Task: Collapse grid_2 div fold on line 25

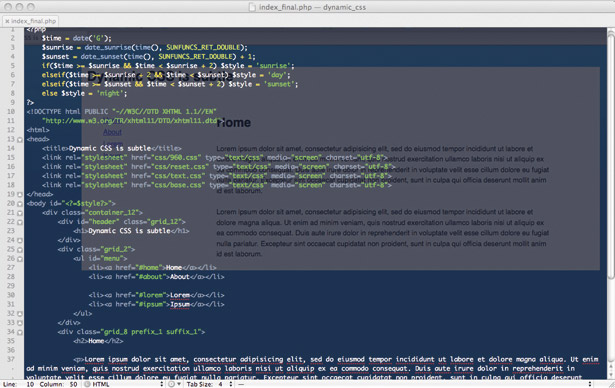Action: coord(20,250)
